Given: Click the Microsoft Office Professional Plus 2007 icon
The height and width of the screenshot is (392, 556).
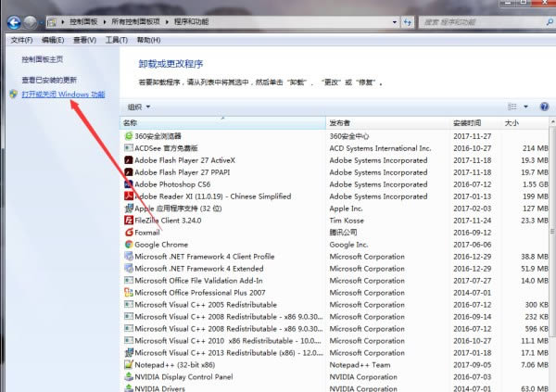Looking at the screenshot, I should [129, 293].
